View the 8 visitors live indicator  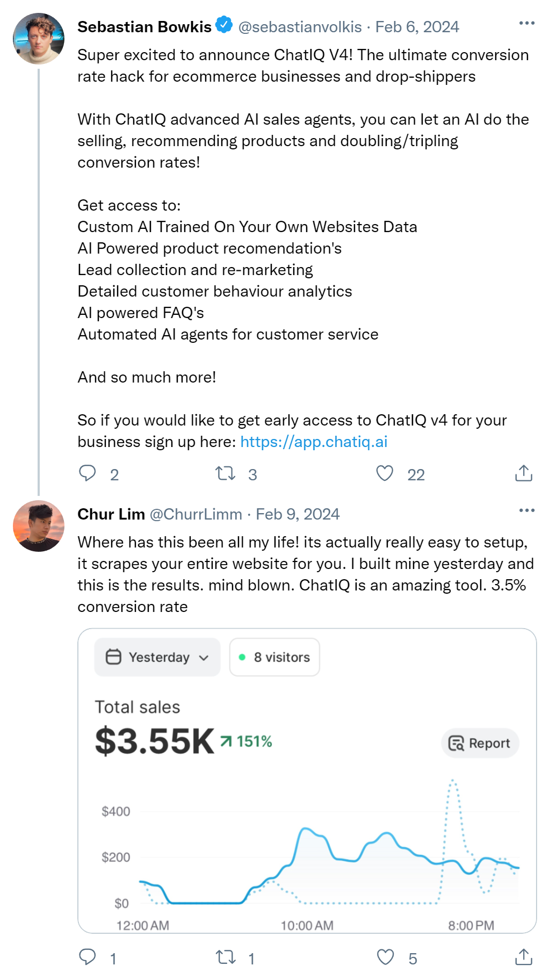[x=274, y=657]
